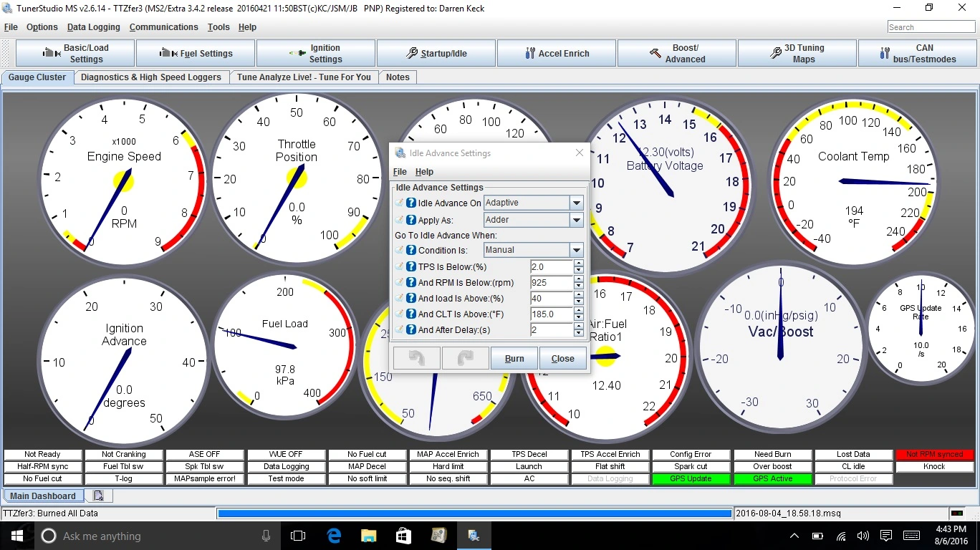Viewport: 980px width, 550px height.
Task: Increase the TPS Is Below value
Action: click(x=578, y=264)
